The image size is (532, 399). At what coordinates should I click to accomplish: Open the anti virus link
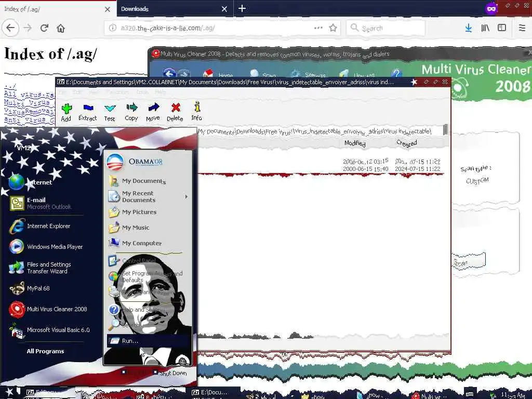pos(29,120)
